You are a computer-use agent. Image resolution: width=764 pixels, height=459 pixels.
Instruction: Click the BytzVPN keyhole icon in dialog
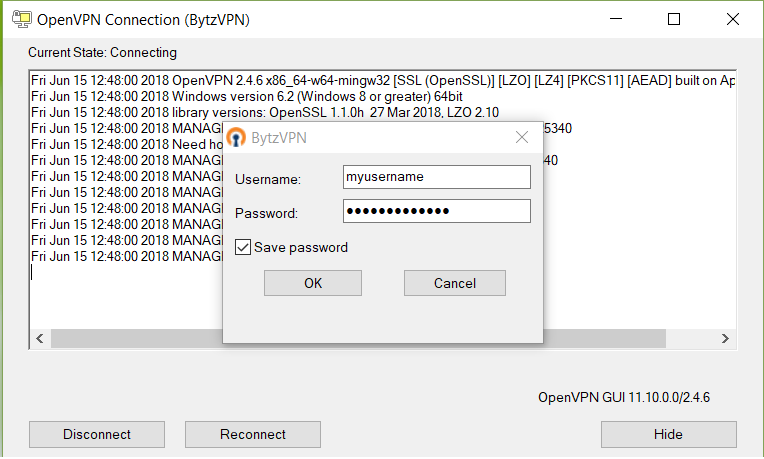point(236,138)
